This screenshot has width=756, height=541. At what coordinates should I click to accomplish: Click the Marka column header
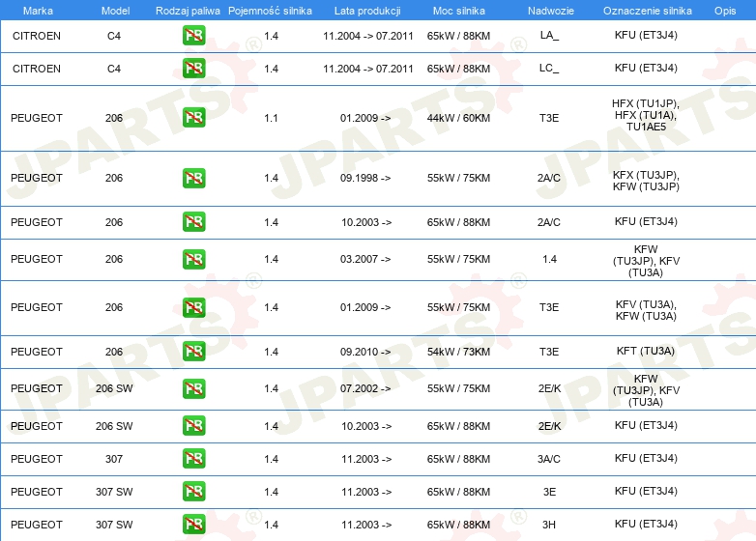38,11
